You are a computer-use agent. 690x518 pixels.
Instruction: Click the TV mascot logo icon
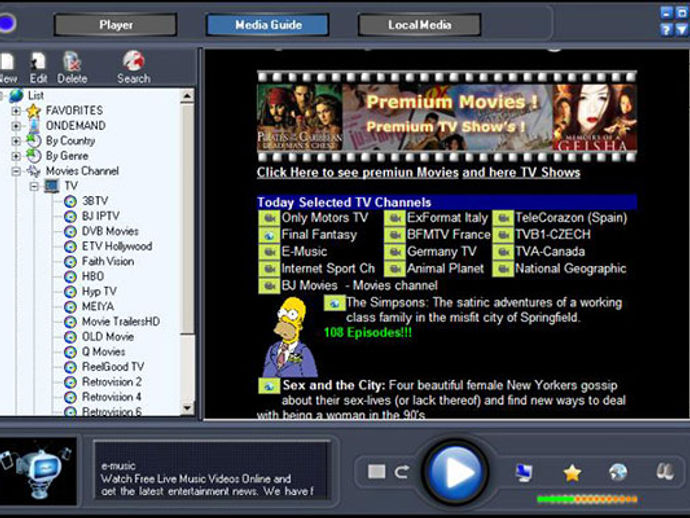pyautogui.click(x=37, y=471)
